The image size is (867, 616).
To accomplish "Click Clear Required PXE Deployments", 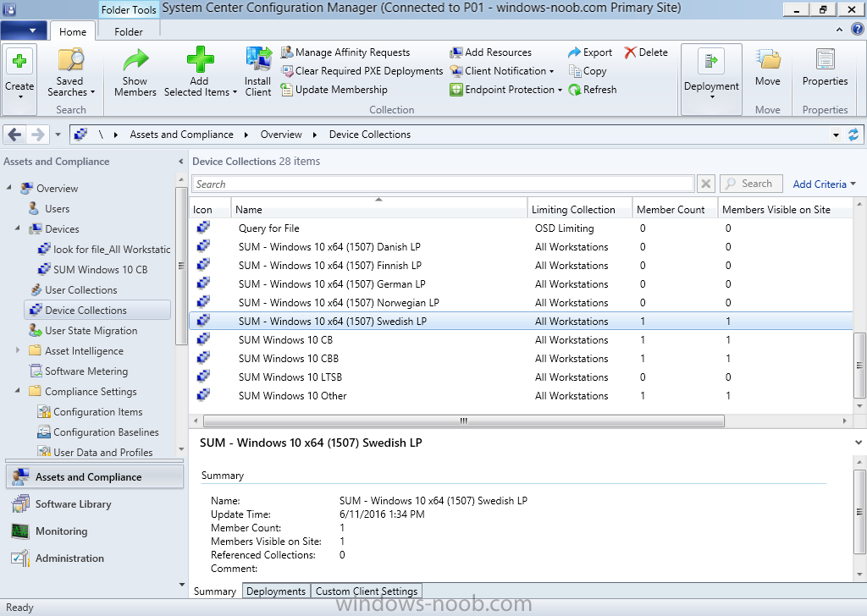I will pos(362,71).
